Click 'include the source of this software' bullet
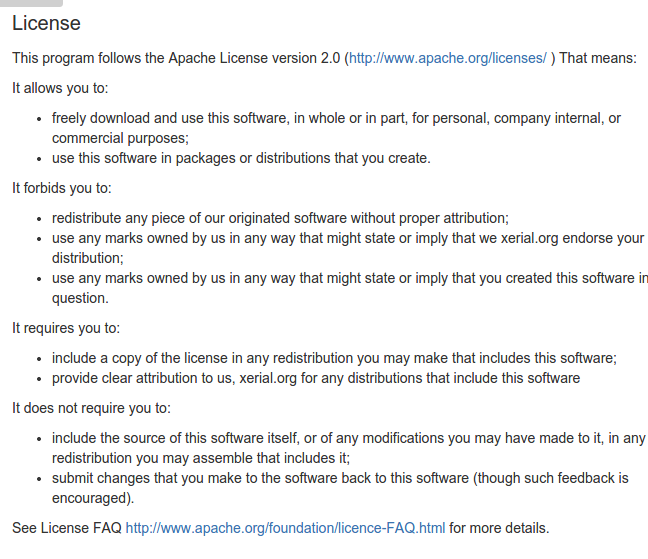This screenshot has height=559, width=648. pyautogui.click(x=348, y=448)
